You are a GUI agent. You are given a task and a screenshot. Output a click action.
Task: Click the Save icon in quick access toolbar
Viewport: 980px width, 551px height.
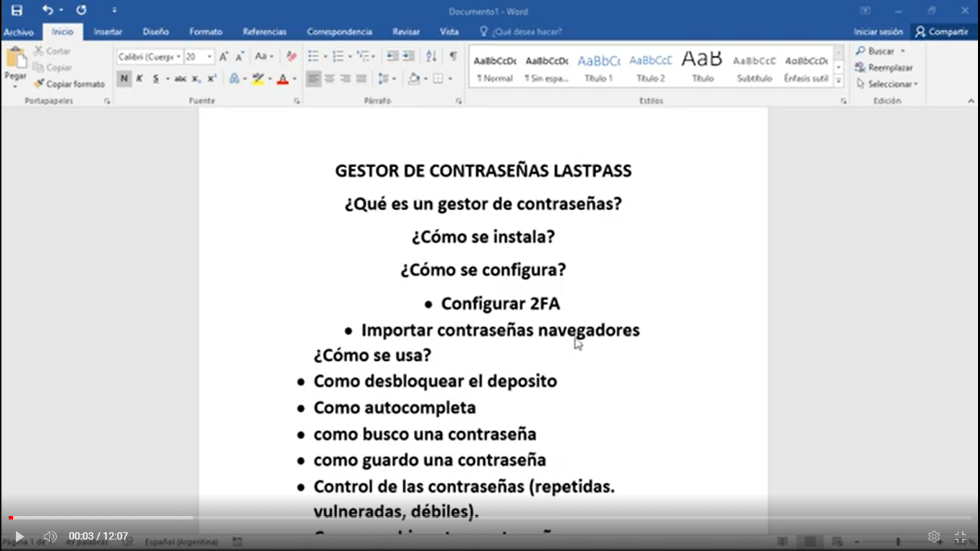point(17,11)
